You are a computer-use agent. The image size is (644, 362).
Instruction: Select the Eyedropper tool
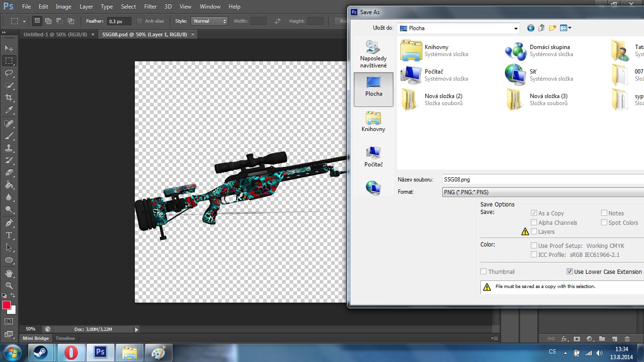(x=9, y=110)
